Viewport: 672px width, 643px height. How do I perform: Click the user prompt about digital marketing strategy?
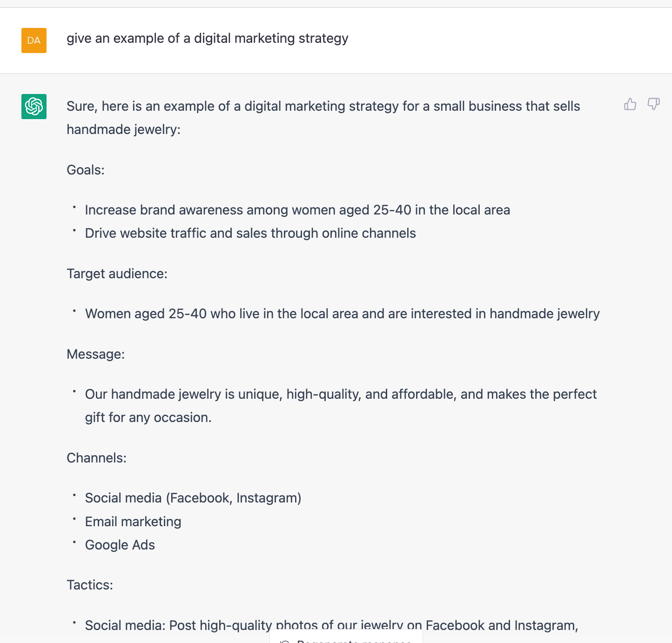tap(207, 38)
